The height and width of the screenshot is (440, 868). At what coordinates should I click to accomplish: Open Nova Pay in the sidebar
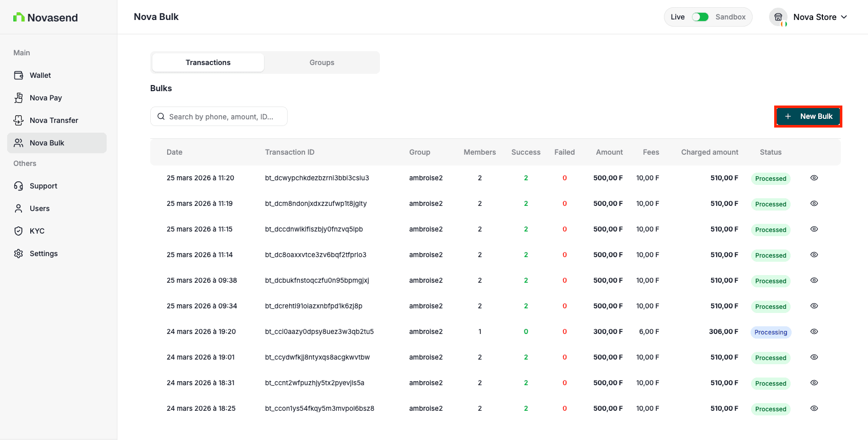tap(57, 98)
